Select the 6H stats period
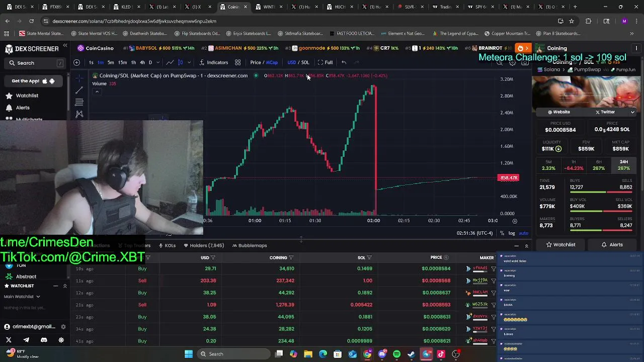This screenshot has width=644, height=362. [x=599, y=165]
